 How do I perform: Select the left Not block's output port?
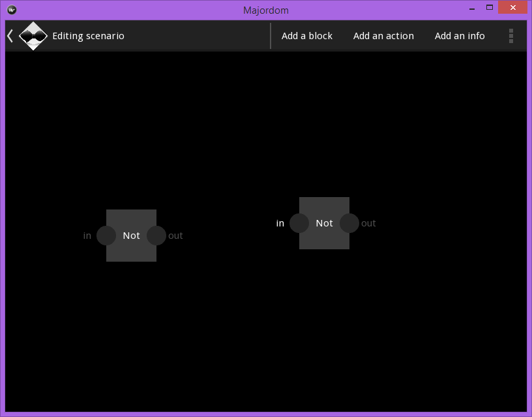click(156, 235)
